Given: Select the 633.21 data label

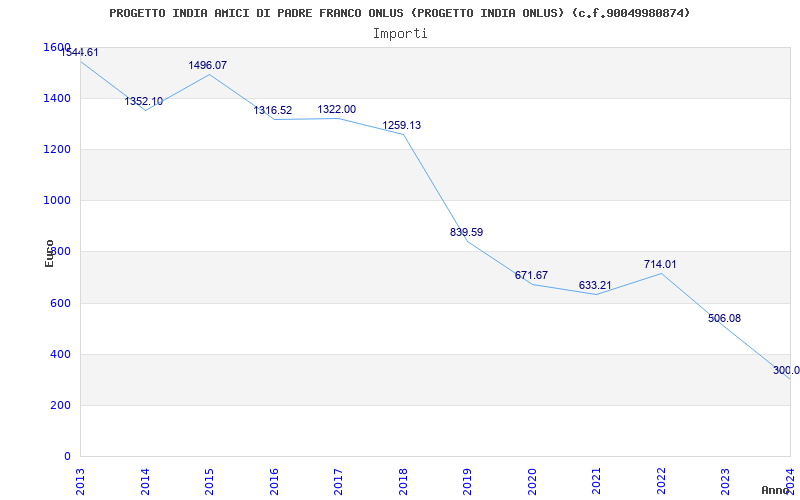Looking at the screenshot, I should coord(595,285).
